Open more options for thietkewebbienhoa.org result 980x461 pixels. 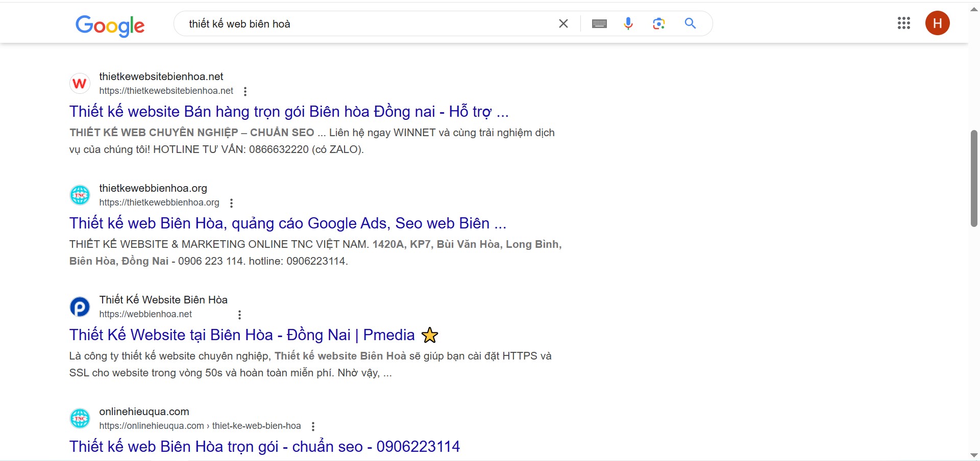(232, 203)
